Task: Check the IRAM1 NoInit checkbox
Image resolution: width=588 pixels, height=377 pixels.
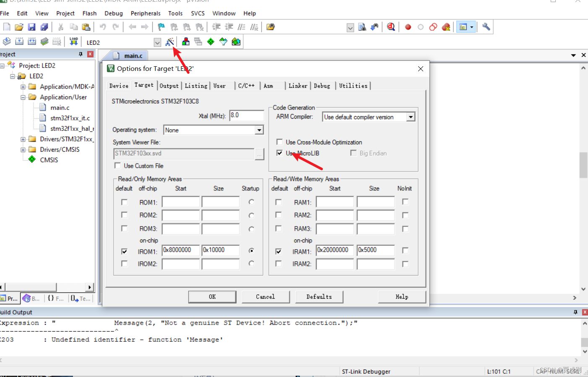Action: click(x=405, y=250)
